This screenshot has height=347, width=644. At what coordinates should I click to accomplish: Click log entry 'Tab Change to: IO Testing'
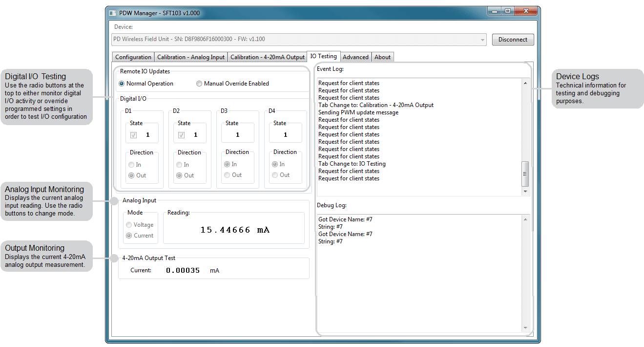pyautogui.click(x=352, y=164)
